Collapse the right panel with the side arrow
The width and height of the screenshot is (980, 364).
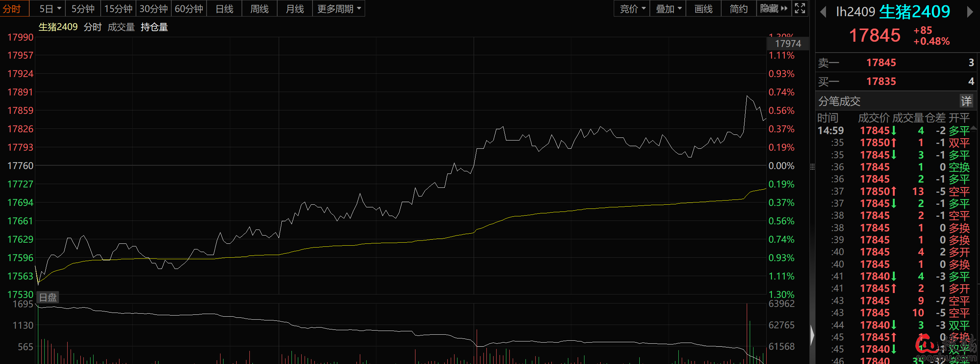pos(812,335)
